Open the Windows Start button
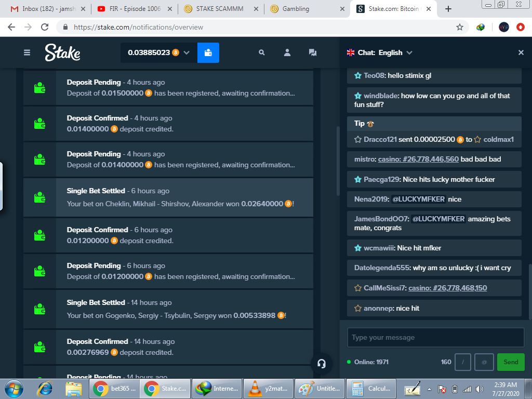This screenshot has height=399, width=532. point(14,389)
